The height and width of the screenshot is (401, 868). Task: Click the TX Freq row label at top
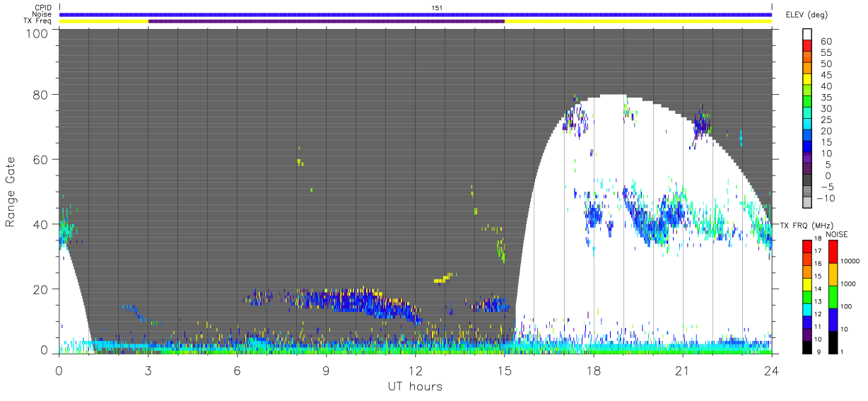click(38, 21)
